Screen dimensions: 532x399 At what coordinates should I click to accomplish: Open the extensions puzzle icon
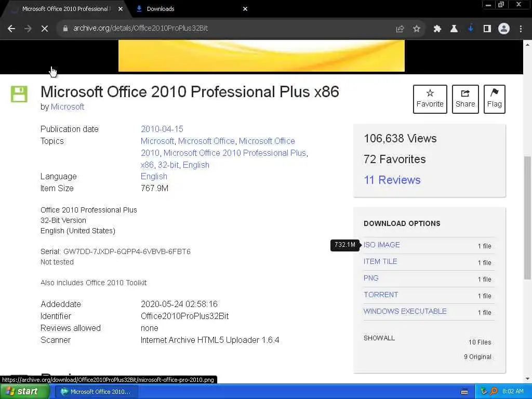click(x=437, y=29)
